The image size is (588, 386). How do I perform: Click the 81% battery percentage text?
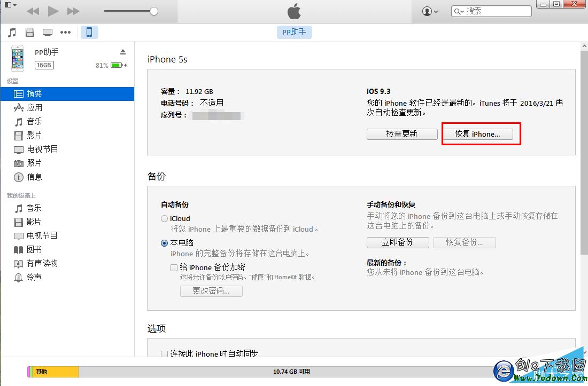tap(102, 66)
